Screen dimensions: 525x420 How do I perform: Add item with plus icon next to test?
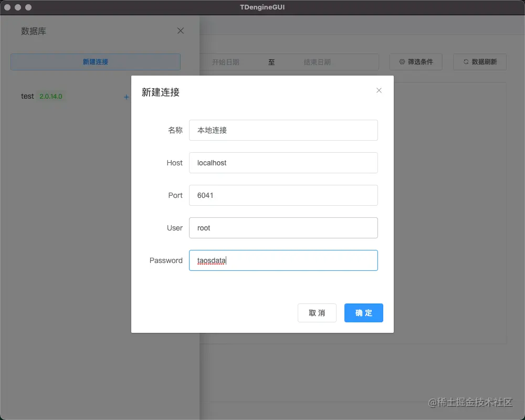click(126, 97)
